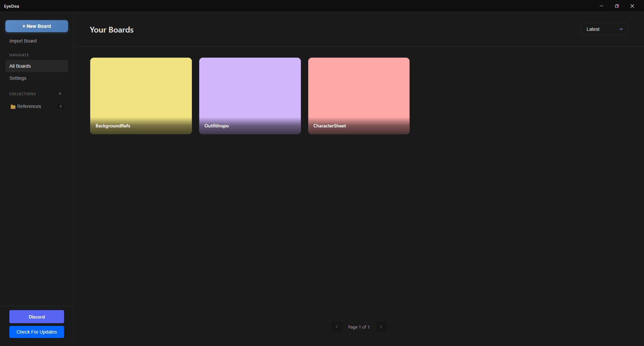Expand the NAVIGATE section header
The height and width of the screenshot is (346, 644).
[x=19, y=55]
